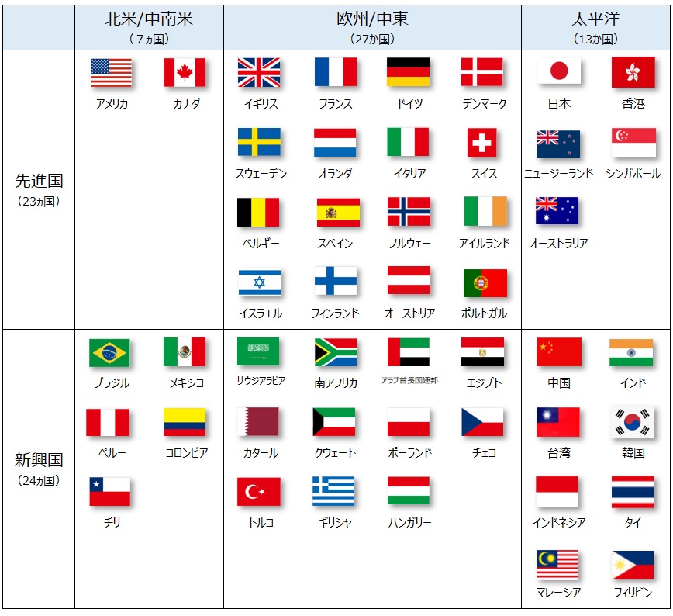The height and width of the screenshot is (616, 673).
Task: Select the Turkey flag
Action: [258, 491]
